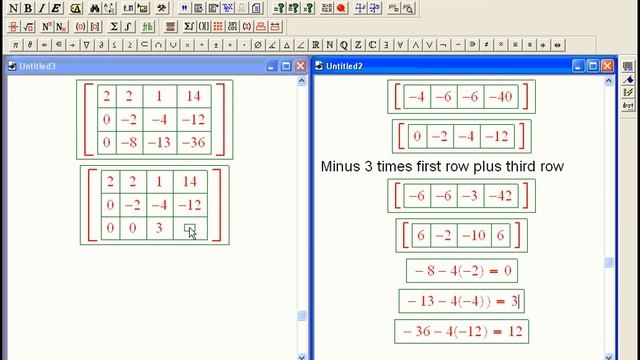Insert complex numbers C symbol

click(372, 45)
